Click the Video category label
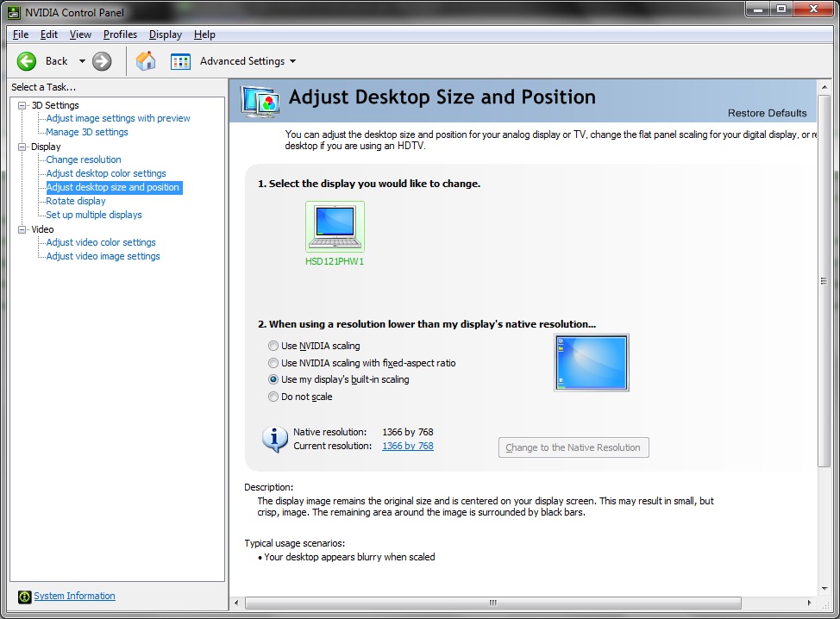The width and height of the screenshot is (840, 619). click(42, 229)
